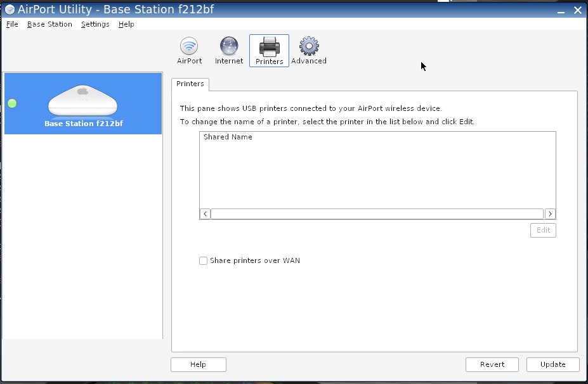Click the printer list scroll left arrow
The width and height of the screenshot is (588, 384).
tap(205, 214)
